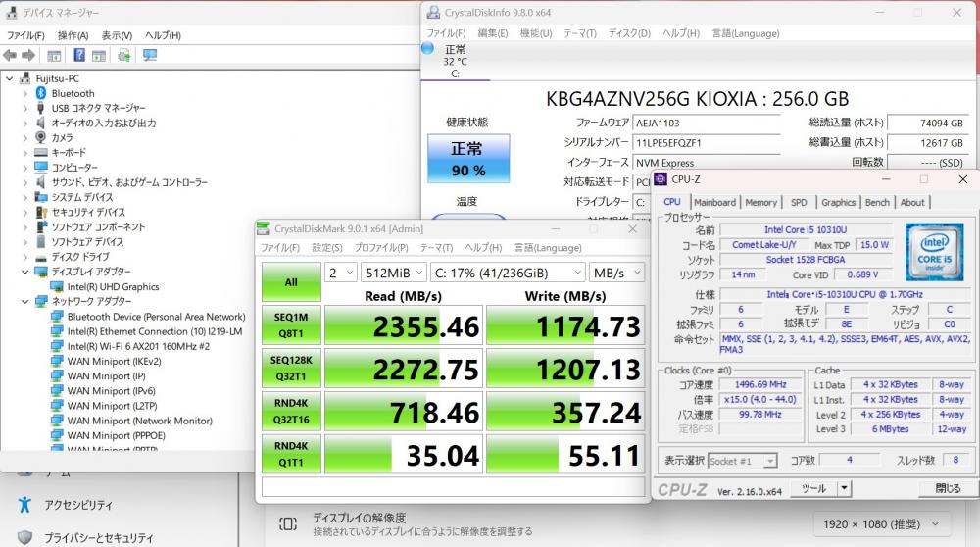
Task: Open 設定(S) menu in CrystalDiskMark
Action: [x=327, y=248]
